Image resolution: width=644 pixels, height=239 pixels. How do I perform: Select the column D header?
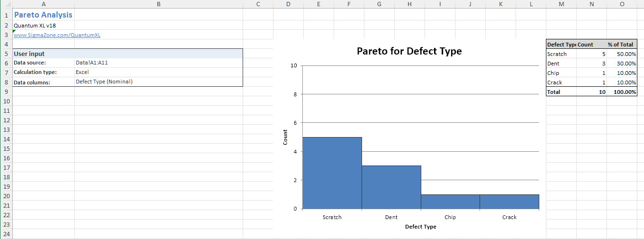click(288, 4)
